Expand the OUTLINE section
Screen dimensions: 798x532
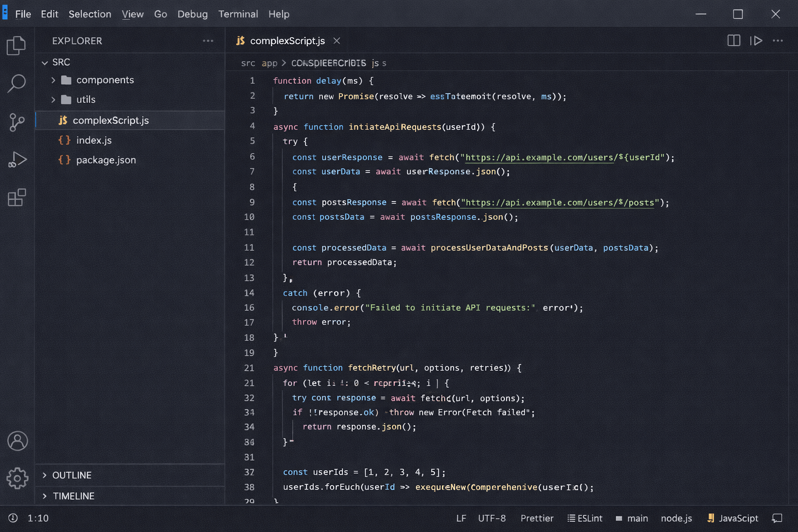click(71, 475)
